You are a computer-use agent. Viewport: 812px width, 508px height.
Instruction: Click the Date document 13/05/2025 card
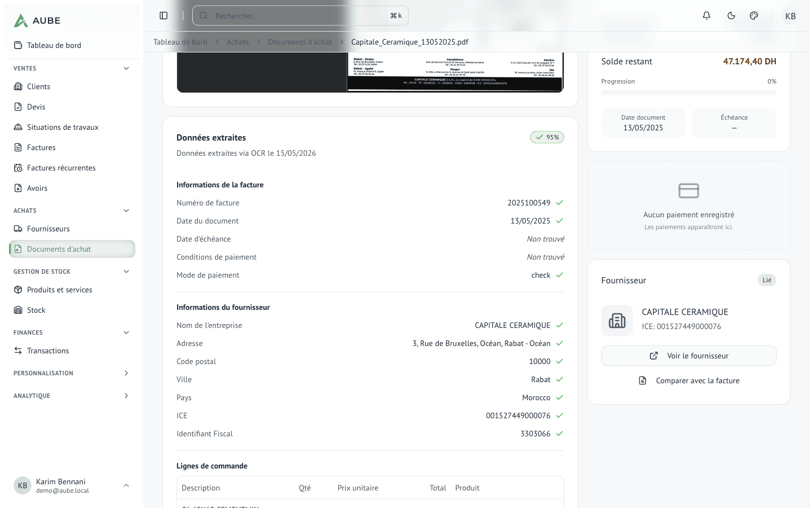coord(643,123)
